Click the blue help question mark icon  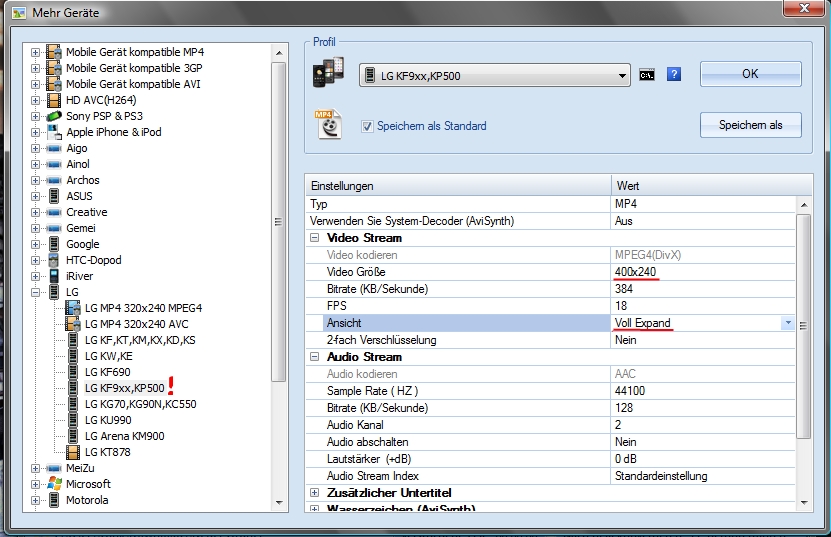pyautogui.click(x=674, y=74)
